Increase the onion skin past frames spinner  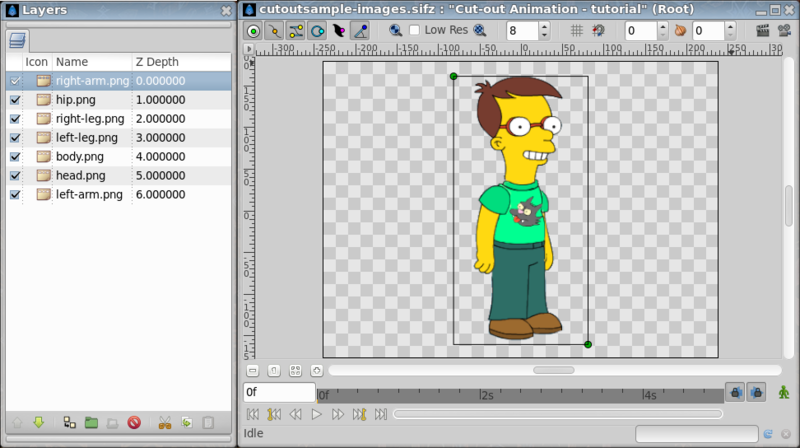(663, 27)
